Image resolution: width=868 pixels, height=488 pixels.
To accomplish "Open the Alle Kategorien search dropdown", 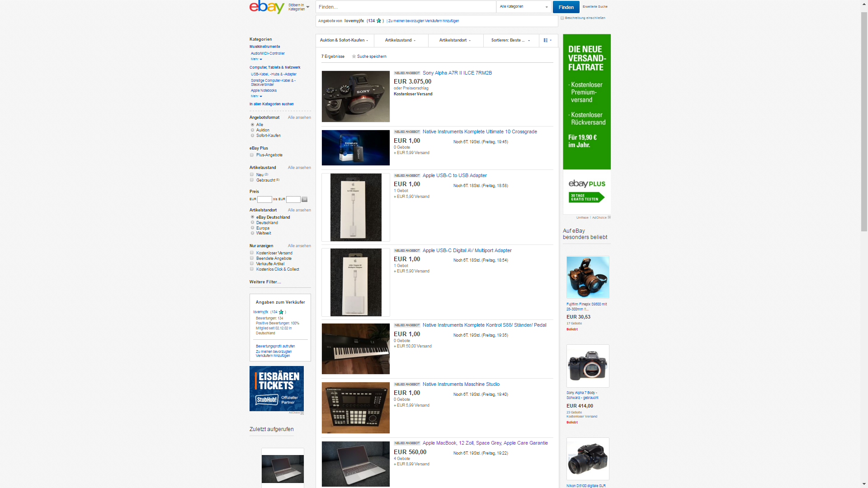I will pos(524,7).
